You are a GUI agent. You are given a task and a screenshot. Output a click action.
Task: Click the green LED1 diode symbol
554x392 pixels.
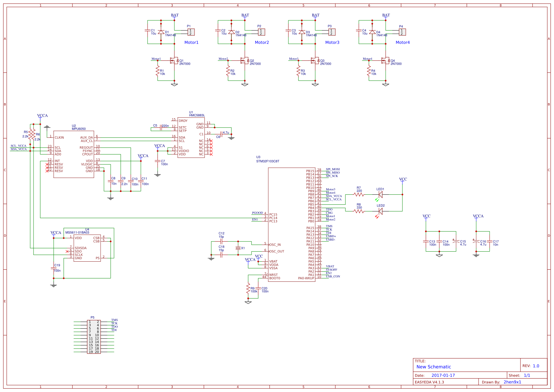pos(380,195)
